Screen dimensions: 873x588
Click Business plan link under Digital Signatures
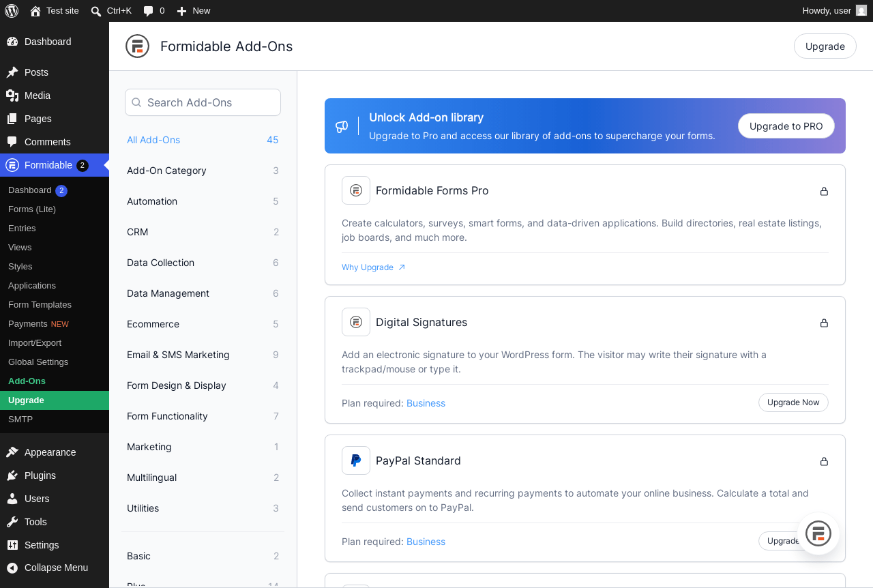pos(426,403)
